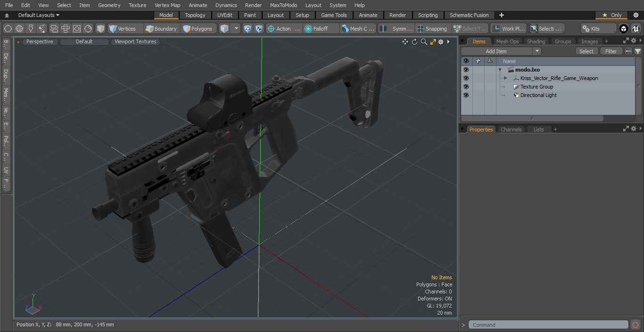Open the dropdown arrow next to the cube icon
This screenshot has width=644, height=332.
tap(236, 29)
